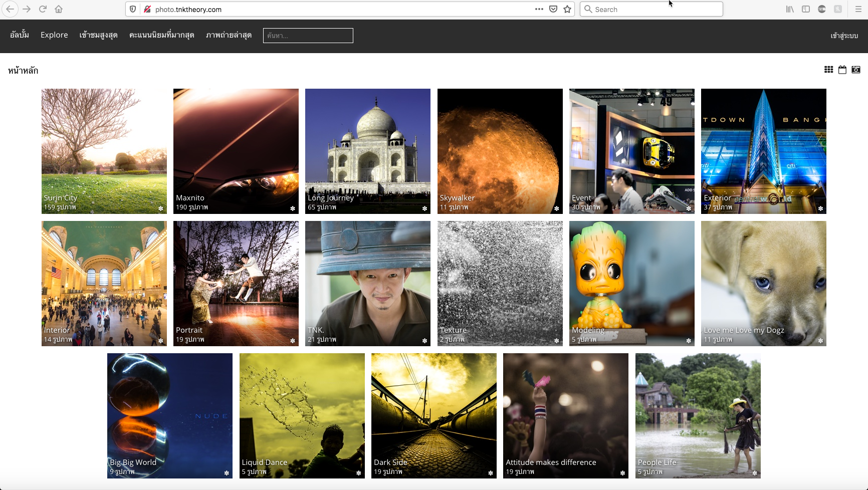868x490 pixels.
Task: Open the Firefox hamburger menu
Action: point(858,9)
